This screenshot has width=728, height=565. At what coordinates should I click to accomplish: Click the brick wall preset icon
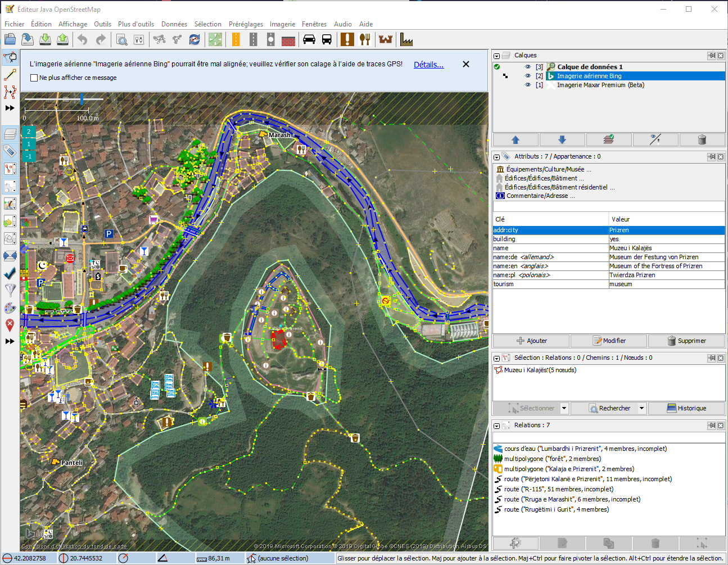click(x=288, y=39)
